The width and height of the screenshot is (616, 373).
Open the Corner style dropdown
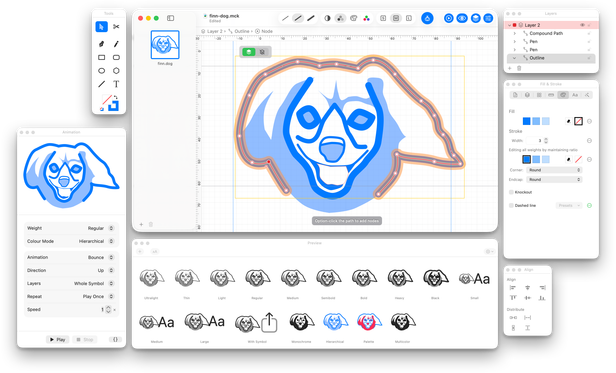(554, 170)
